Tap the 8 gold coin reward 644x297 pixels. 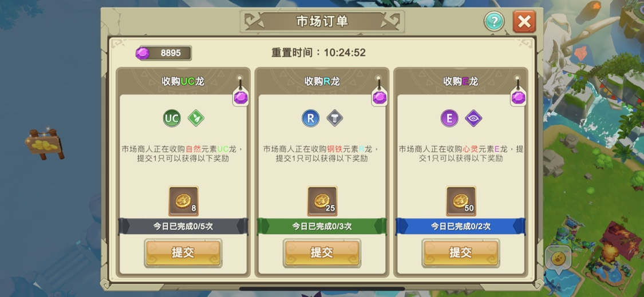(x=184, y=201)
